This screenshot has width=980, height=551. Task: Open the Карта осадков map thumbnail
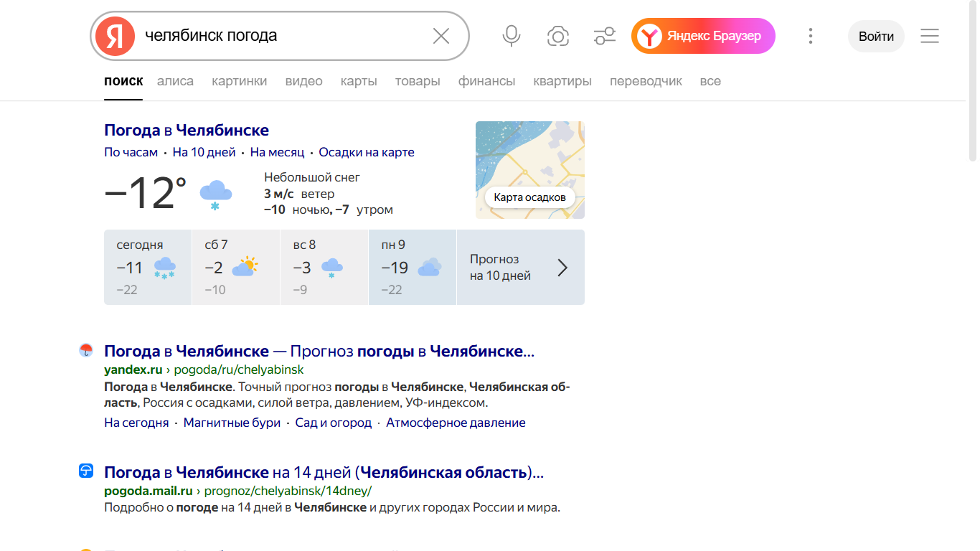(530, 170)
